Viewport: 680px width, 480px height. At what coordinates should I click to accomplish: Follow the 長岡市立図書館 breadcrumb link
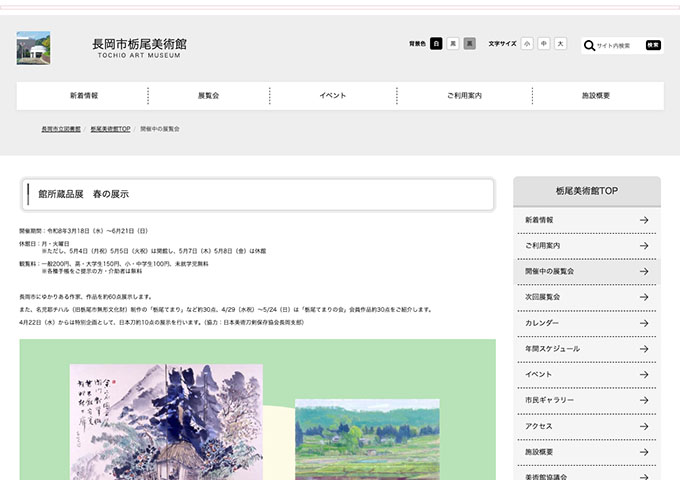point(61,129)
